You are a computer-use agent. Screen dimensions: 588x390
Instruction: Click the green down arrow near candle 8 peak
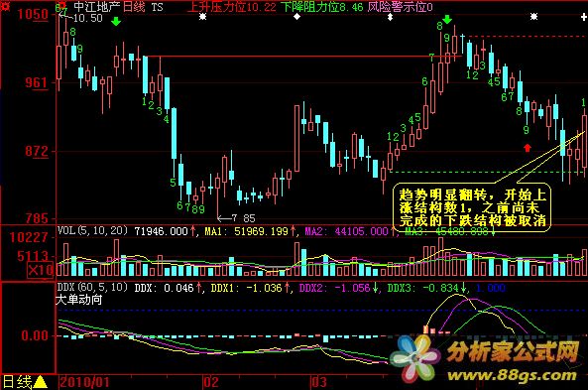coord(447,19)
